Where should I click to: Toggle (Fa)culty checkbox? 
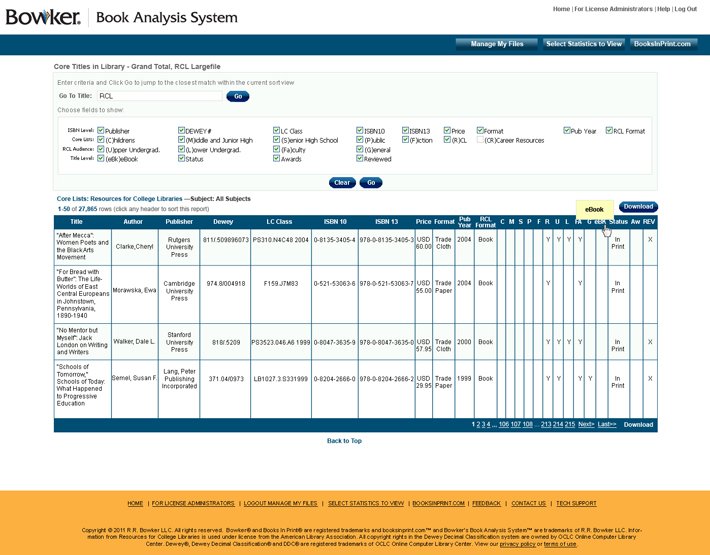[276, 149]
